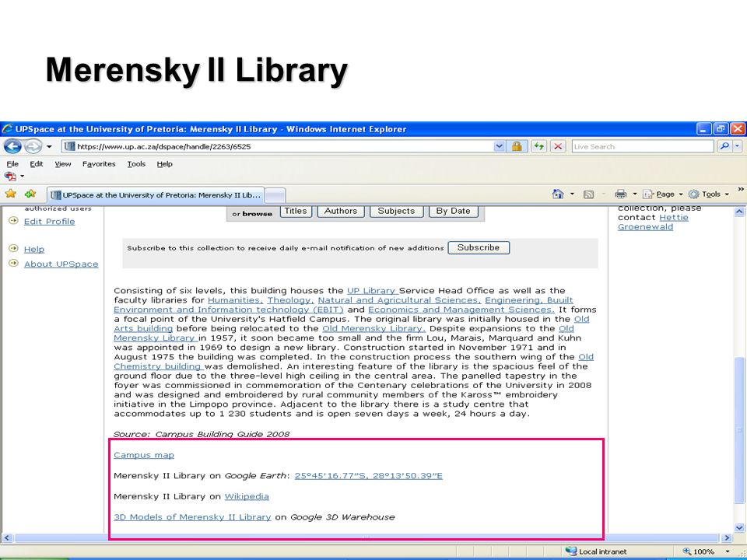Click the security lock icon
747x560 pixels.
[517, 147]
